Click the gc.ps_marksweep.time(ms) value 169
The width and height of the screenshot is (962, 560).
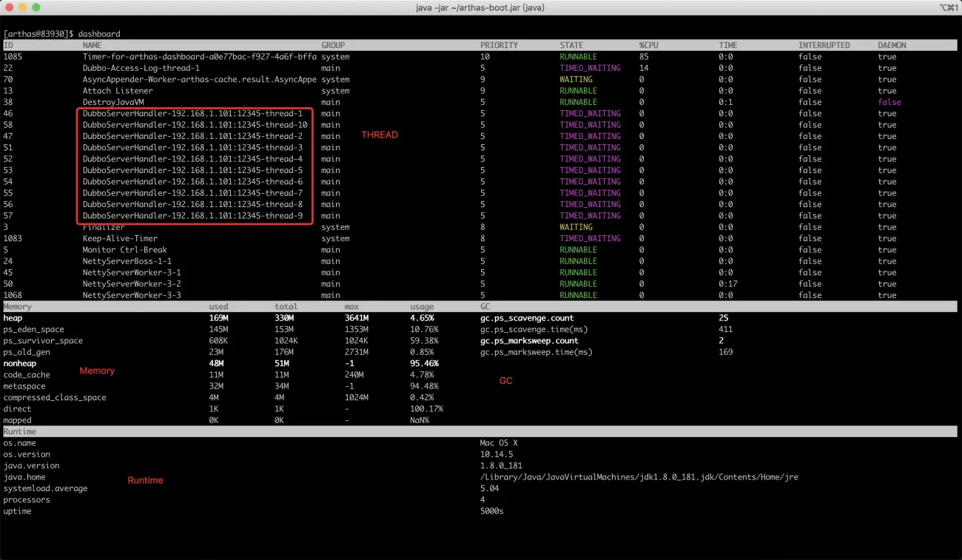click(x=726, y=352)
